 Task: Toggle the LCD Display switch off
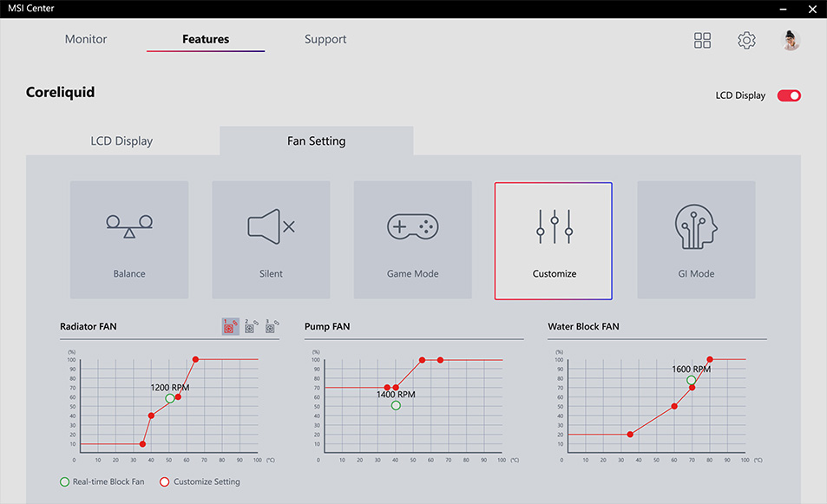click(x=789, y=95)
